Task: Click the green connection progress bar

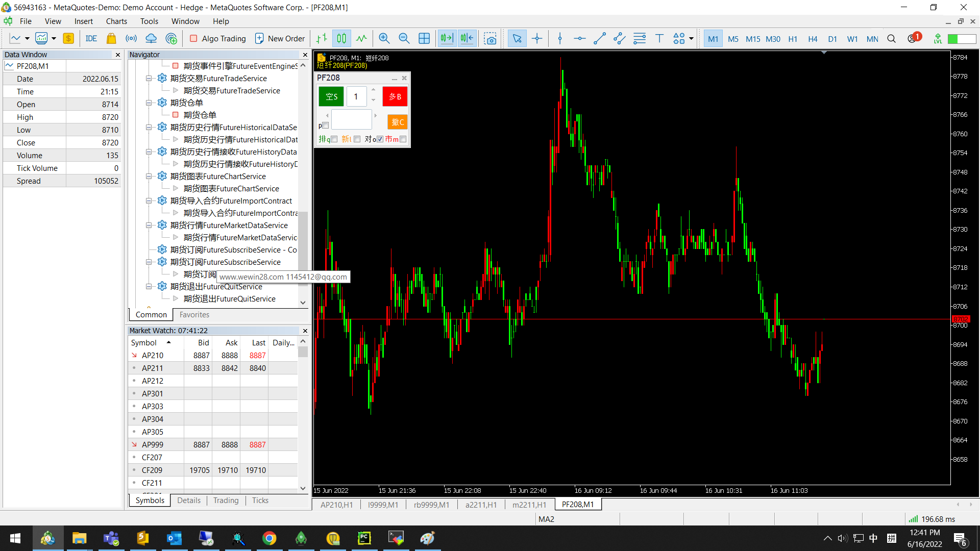Action: pyautogui.click(x=962, y=39)
